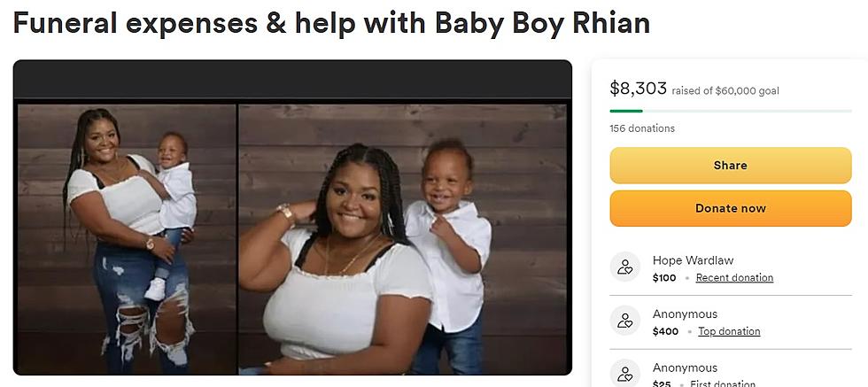The width and height of the screenshot is (868, 387).
Task: Click the raised of $60,000 goal text
Action: 725,91
